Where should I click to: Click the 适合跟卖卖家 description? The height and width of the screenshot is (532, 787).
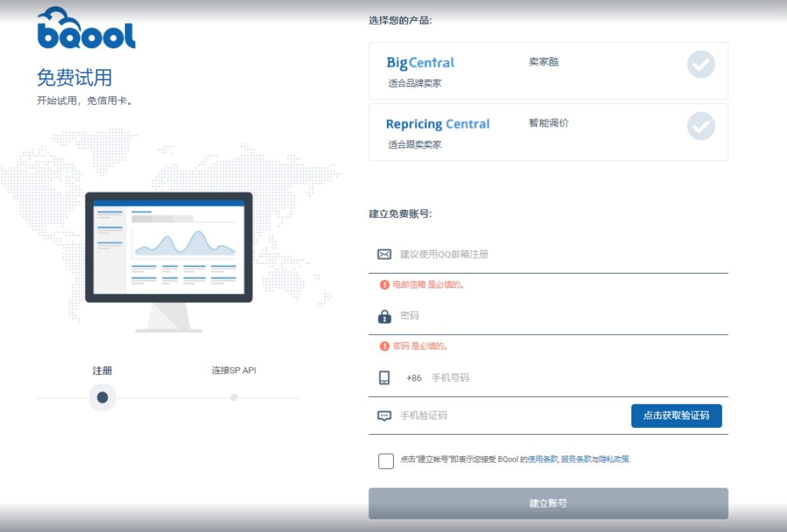click(x=415, y=145)
